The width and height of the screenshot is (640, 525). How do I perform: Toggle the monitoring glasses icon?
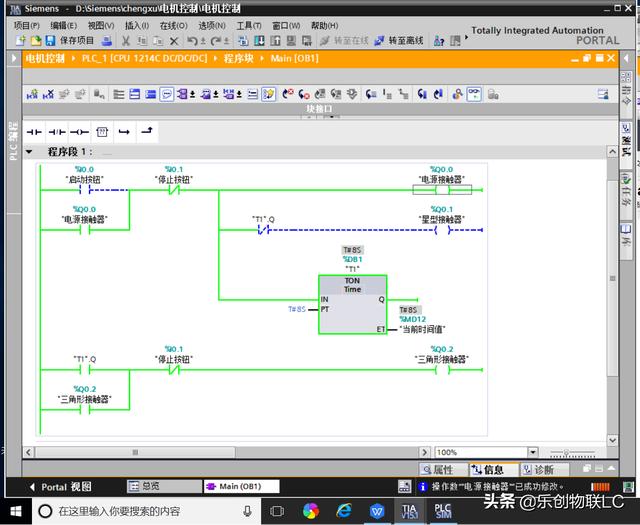[474, 95]
